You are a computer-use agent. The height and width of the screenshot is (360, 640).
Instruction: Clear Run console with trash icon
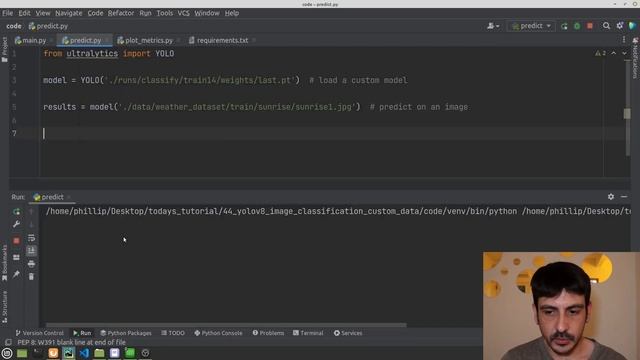tap(31, 277)
